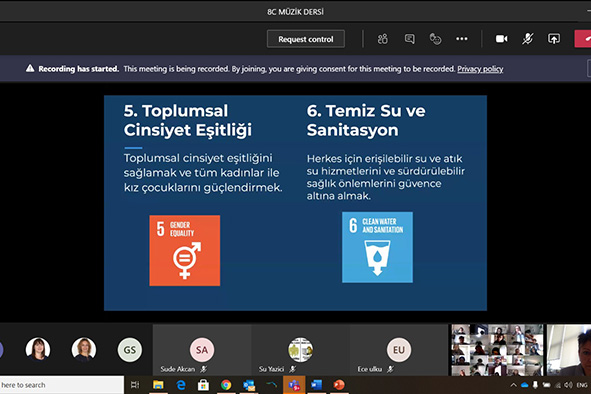Image resolution: width=591 pixels, height=394 pixels.
Task: Click Su Yazici's muted microphone indicator
Action: [293, 369]
